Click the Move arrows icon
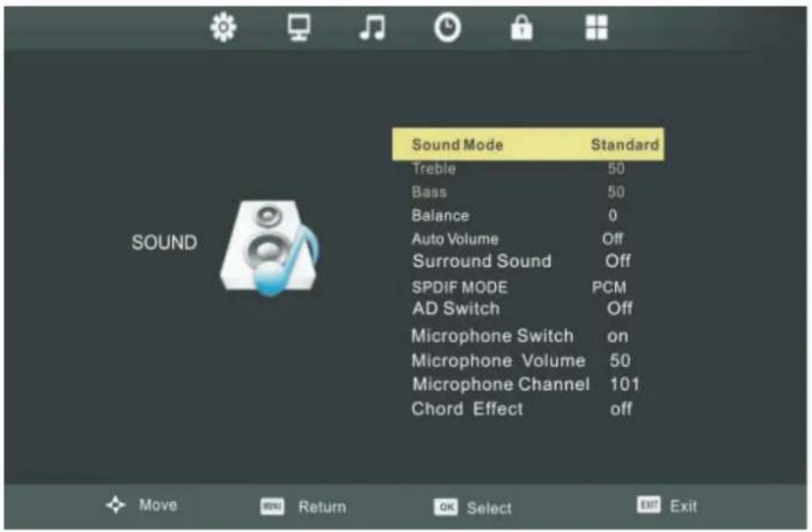Image resolution: width=812 pixels, height=532 pixels. click(x=116, y=505)
